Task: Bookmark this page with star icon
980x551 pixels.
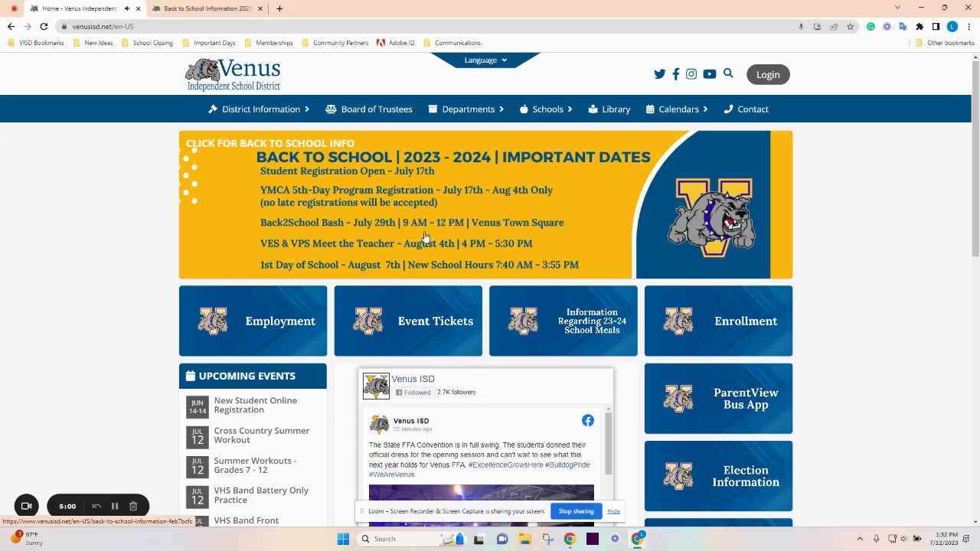Action: pyautogui.click(x=850, y=26)
